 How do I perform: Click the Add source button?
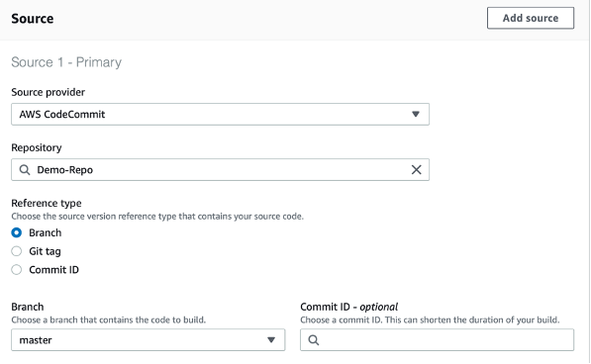tap(531, 18)
